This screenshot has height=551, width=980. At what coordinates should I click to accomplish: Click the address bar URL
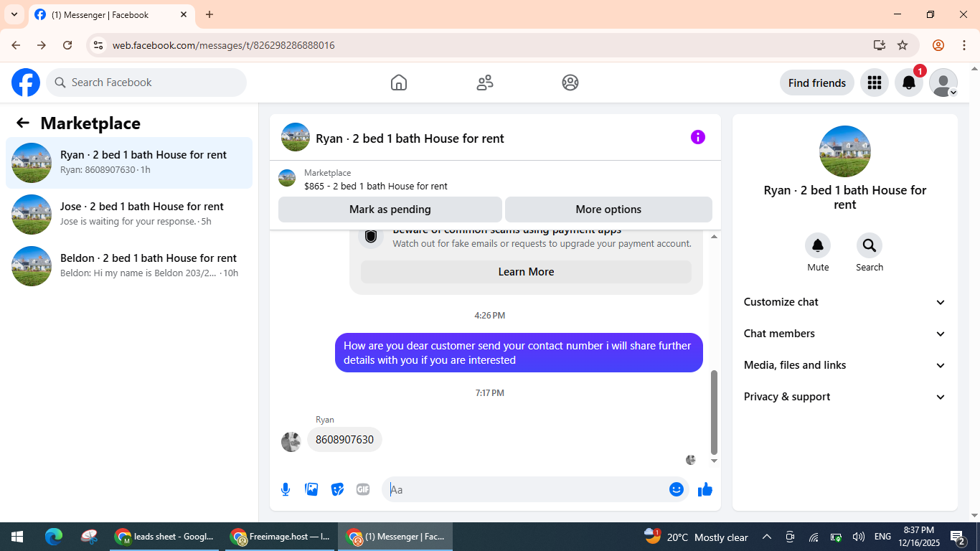224,45
